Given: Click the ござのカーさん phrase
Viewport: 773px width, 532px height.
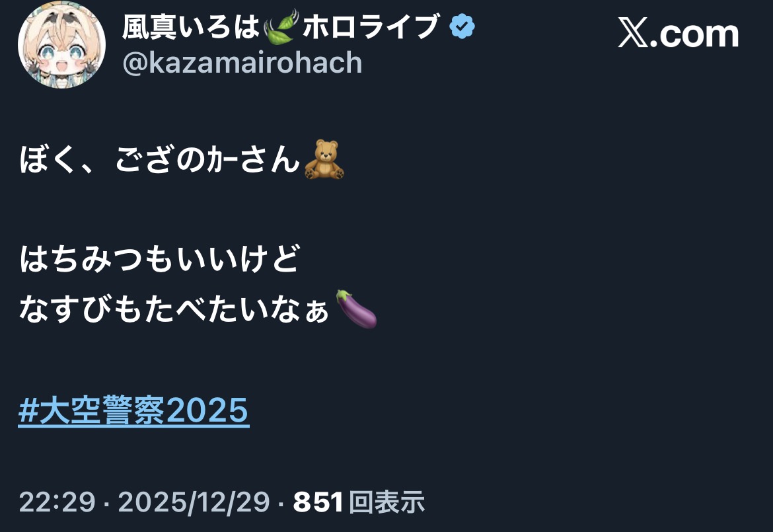Looking at the screenshot, I should pyautogui.click(x=207, y=160).
